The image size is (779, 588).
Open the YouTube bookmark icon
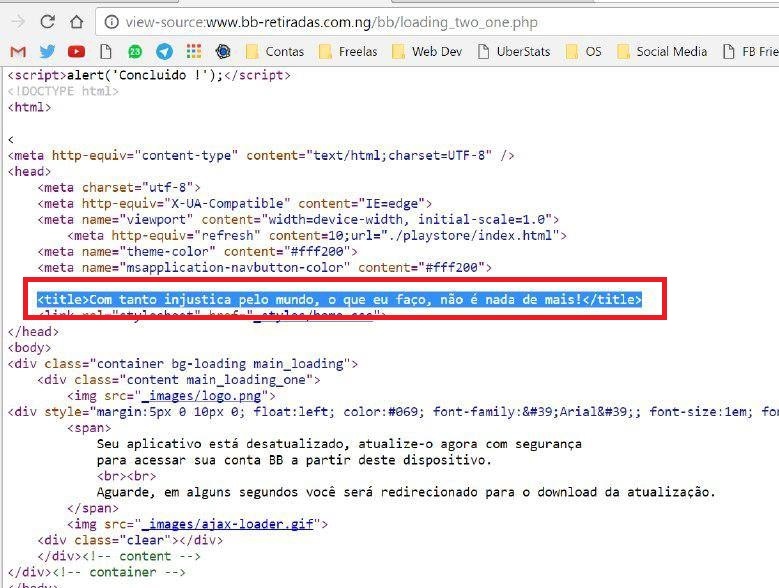[x=77, y=51]
